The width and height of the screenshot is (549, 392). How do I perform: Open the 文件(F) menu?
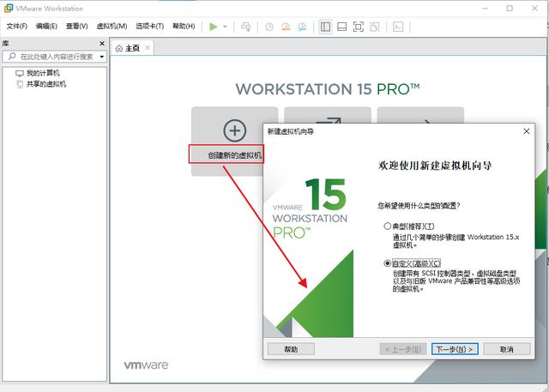click(17, 27)
